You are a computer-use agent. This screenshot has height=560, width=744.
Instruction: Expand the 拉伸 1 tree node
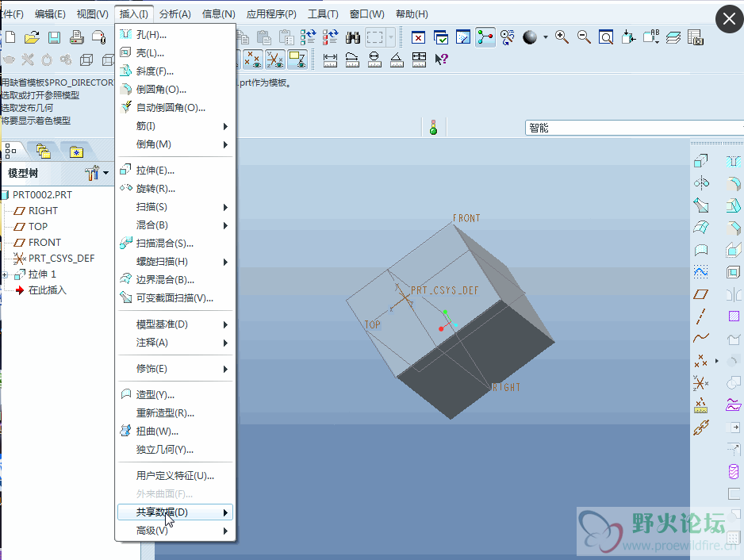(5, 274)
